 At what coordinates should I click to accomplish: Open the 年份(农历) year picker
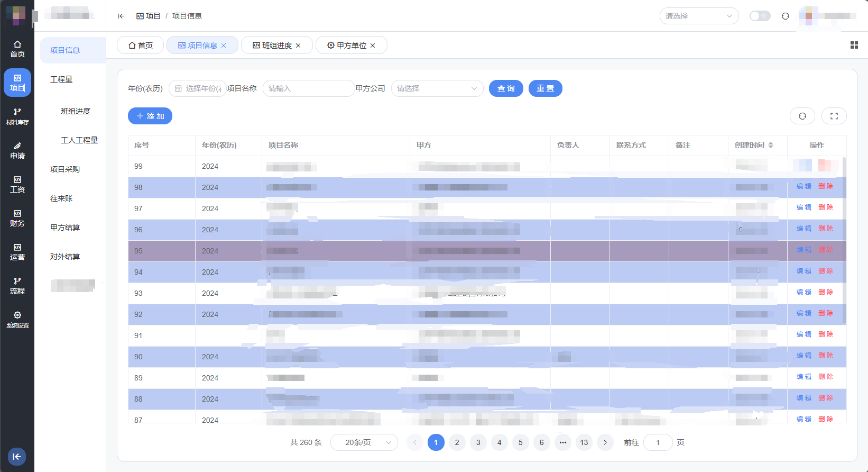pos(198,88)
